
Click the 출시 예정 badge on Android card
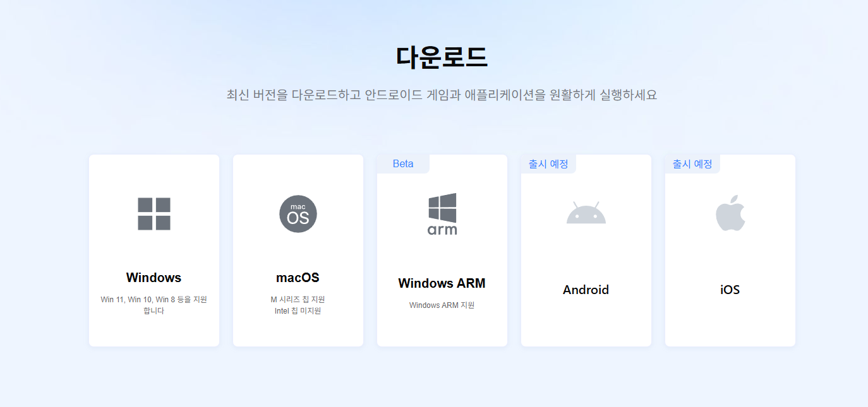pyautogui.click(x=548, y=164)
